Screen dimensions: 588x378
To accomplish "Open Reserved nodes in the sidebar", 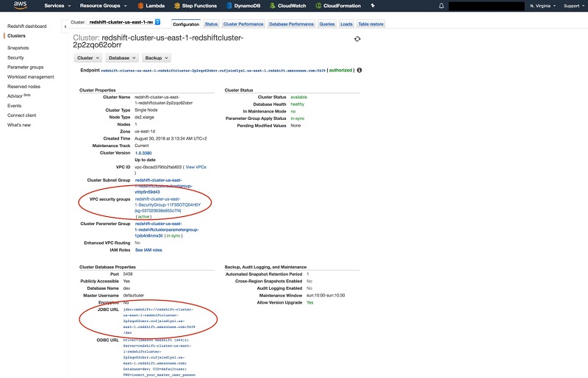I will pyautogui.click(x=24, y=87).
